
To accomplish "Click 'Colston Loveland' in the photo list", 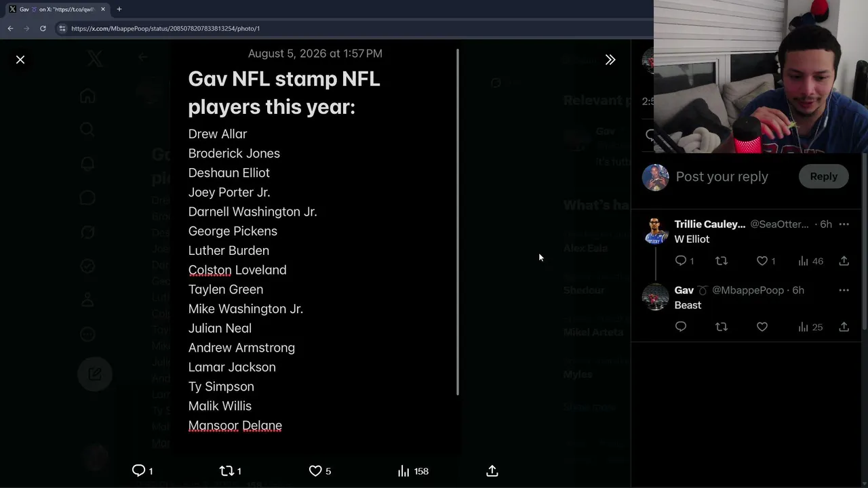I will click(237, 270).
